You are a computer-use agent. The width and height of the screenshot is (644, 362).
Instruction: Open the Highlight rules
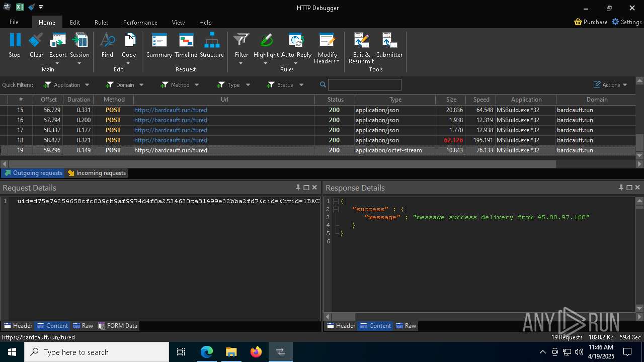click(x=266, y=48)
